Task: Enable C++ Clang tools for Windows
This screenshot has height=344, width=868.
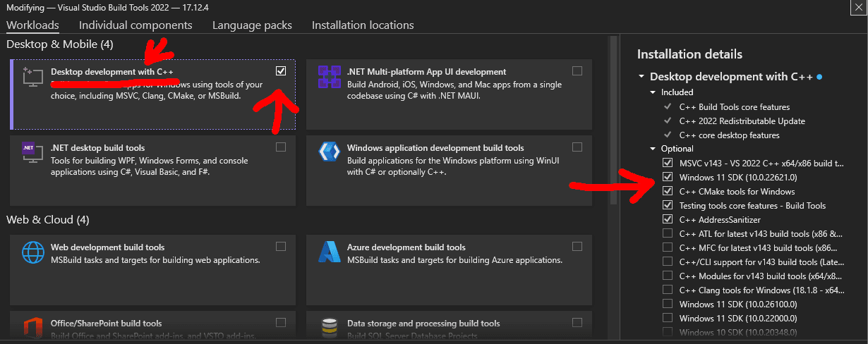Action: click(668, 290)
